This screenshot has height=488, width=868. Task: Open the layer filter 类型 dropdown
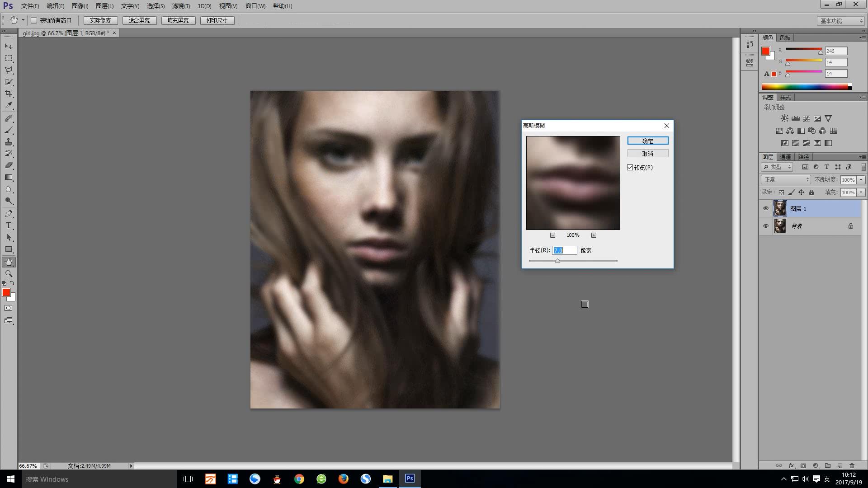pyautogui.click(x=777, y=167)
